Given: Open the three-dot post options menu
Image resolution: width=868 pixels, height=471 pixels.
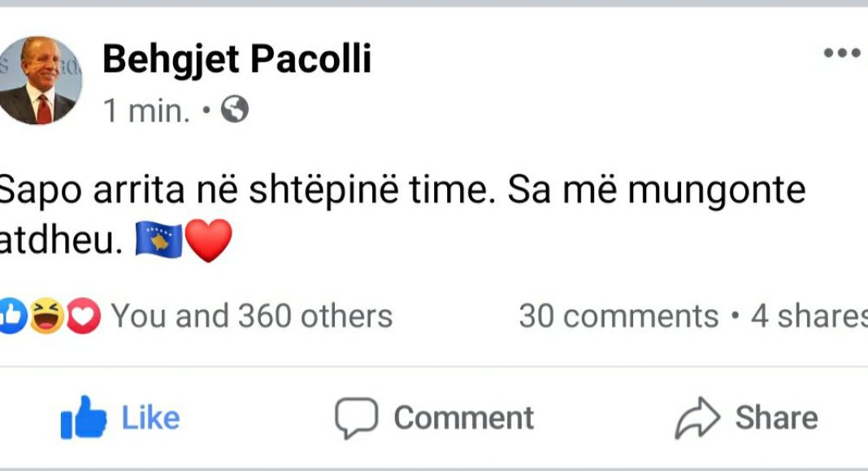Looking at the screenshot, I should point(842,54).
